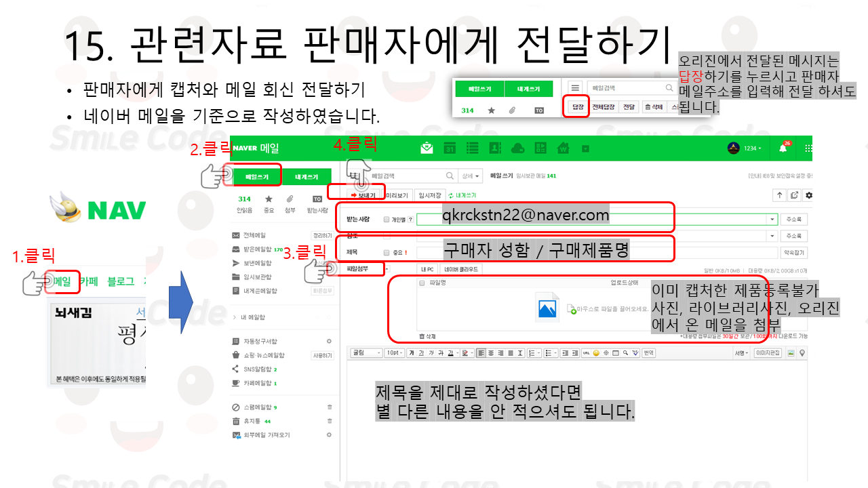Empty the 휴지통 trash icon

point(330,421)
